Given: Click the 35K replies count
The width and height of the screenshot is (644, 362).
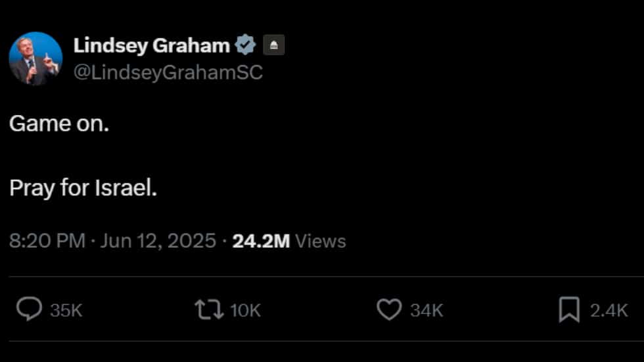Looking at the screenshot, I should [66, 310].
